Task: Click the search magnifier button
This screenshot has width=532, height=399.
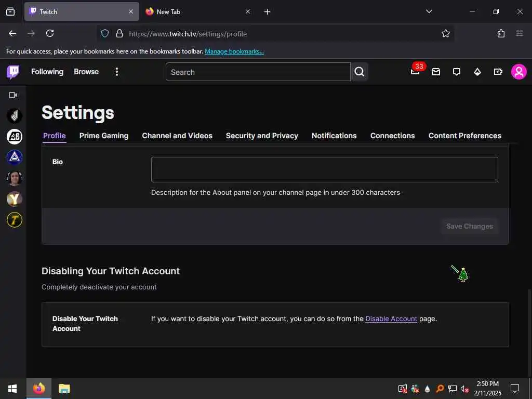Action: click(x=360, y=72)
